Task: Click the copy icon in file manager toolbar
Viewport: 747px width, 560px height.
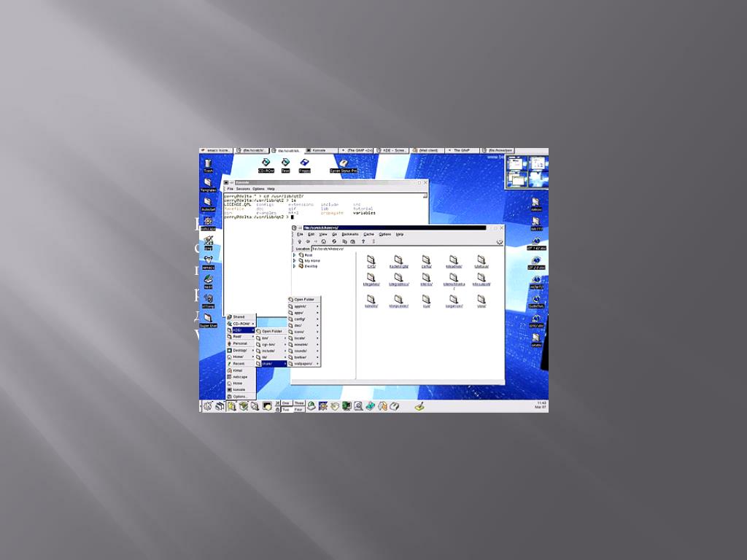Action: point(344,241)
